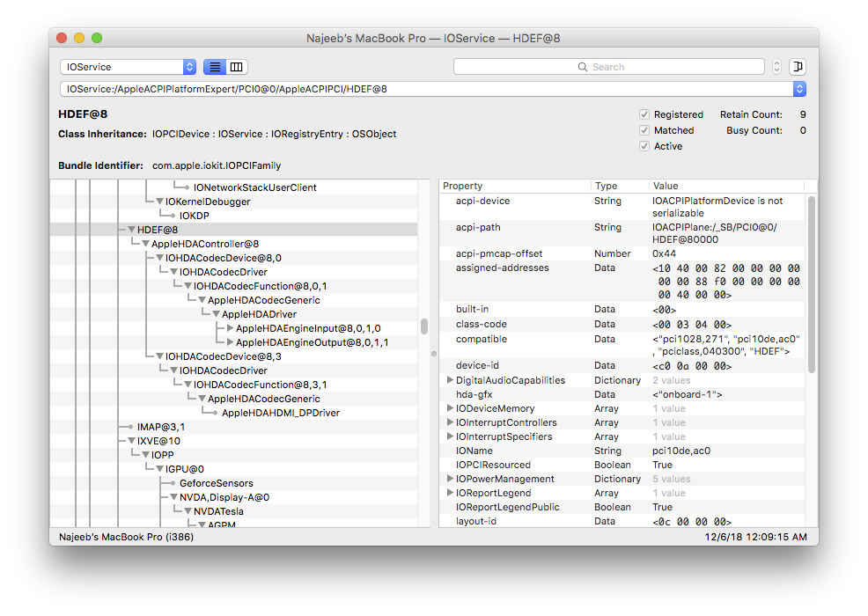Select the IMAP@3,1 tree entry

click(x=161, y=427)
